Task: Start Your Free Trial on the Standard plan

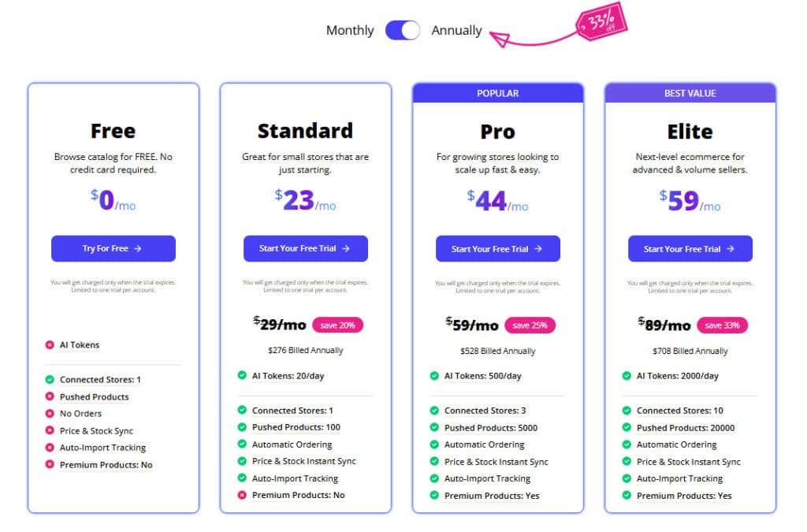Action: point(305,247)
